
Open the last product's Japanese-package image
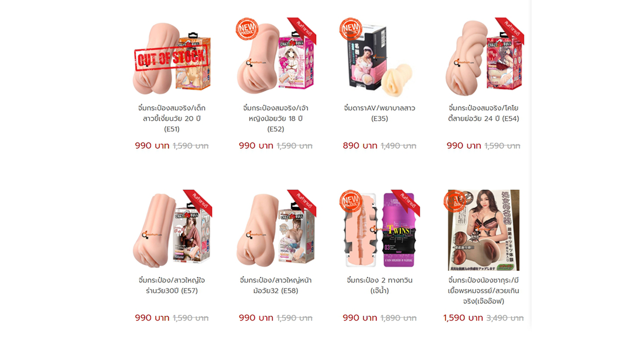coord(484,230)
